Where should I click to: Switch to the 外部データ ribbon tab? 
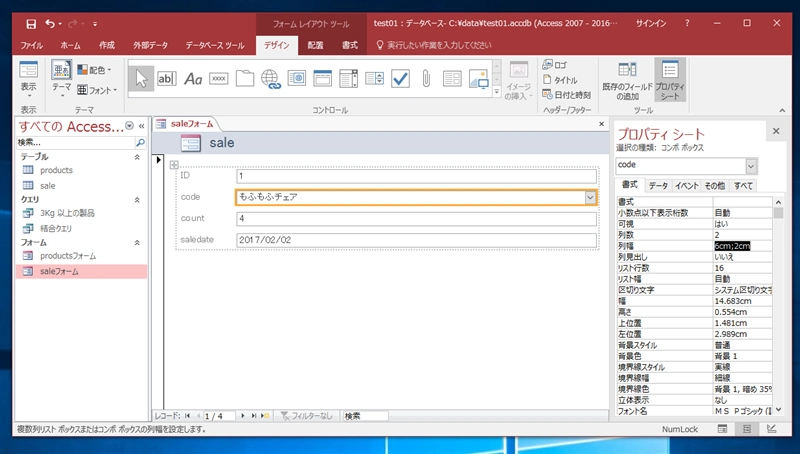tap(151, 45)
